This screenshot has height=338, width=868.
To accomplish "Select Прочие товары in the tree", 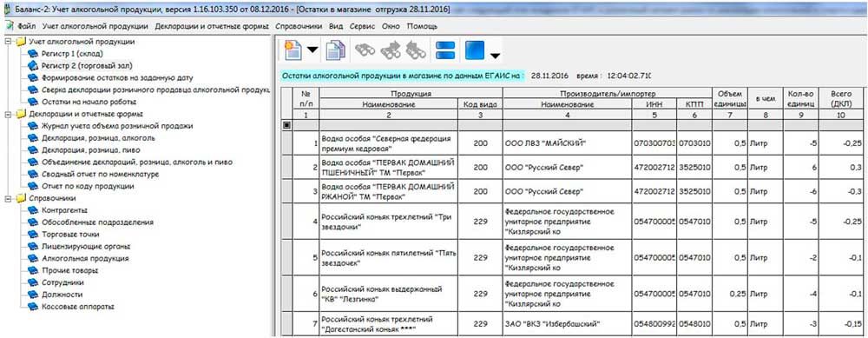I will pyautogui.click(x=69, y=270).
